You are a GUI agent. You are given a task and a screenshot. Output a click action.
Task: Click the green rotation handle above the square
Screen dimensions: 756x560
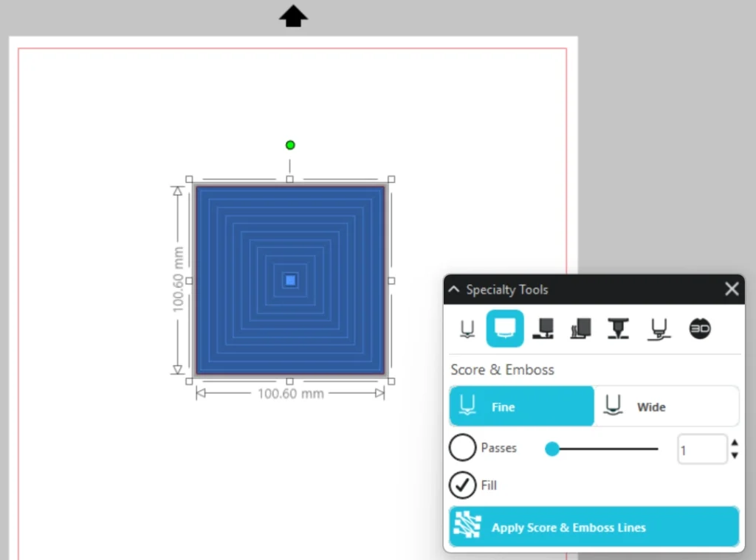coord(290,145)
